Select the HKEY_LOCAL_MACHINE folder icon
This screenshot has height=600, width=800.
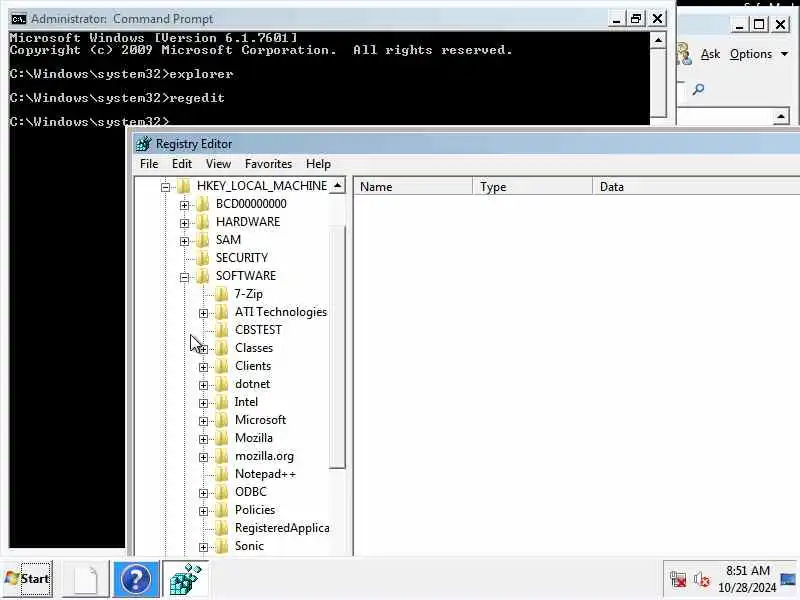click(x=183, y=186)
